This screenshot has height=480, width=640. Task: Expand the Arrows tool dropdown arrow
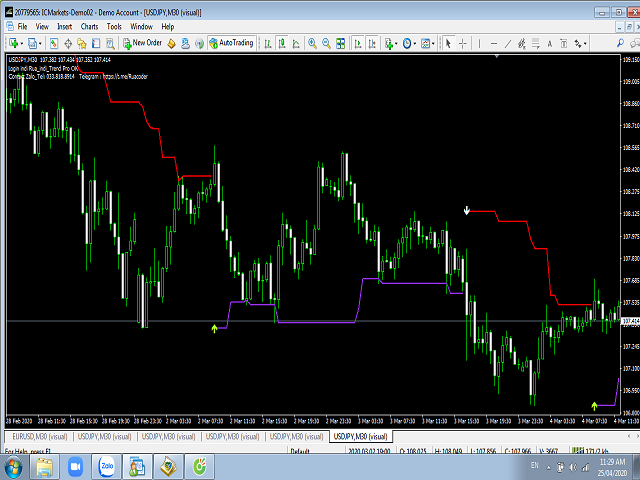(585, 43)
